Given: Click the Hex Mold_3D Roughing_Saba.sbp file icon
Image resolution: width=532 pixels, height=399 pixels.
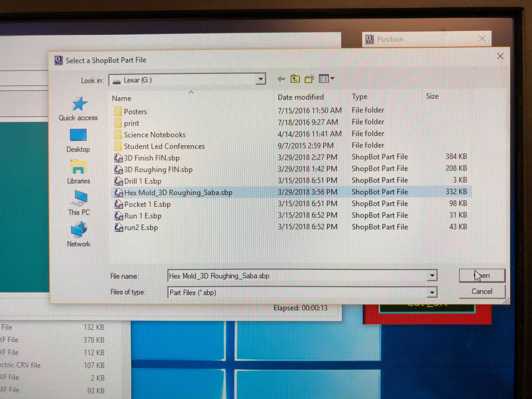Looking at the screenshot, I should click(119, 193).
